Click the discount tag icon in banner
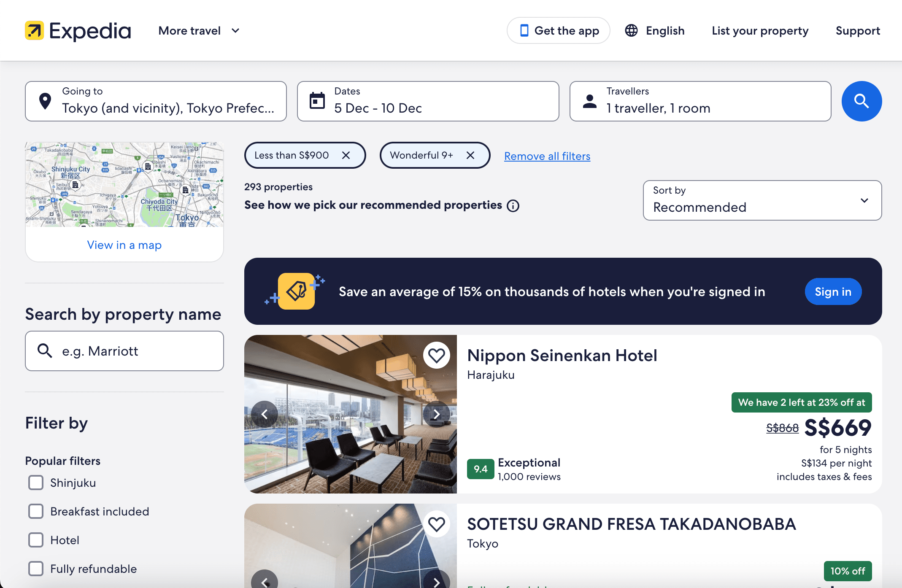902x588 pixels. tap(296, 291)
